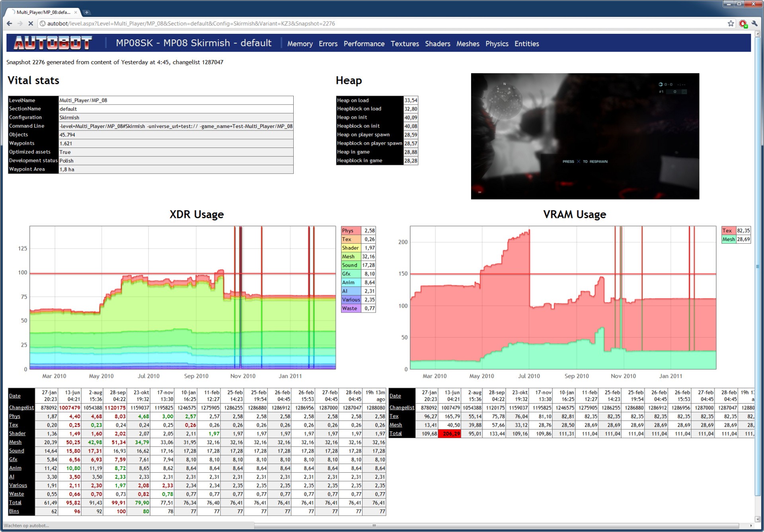Screen dimensions: 764x532
Task: Click the game screenshot thumbnail
Action: pos(585,136)
